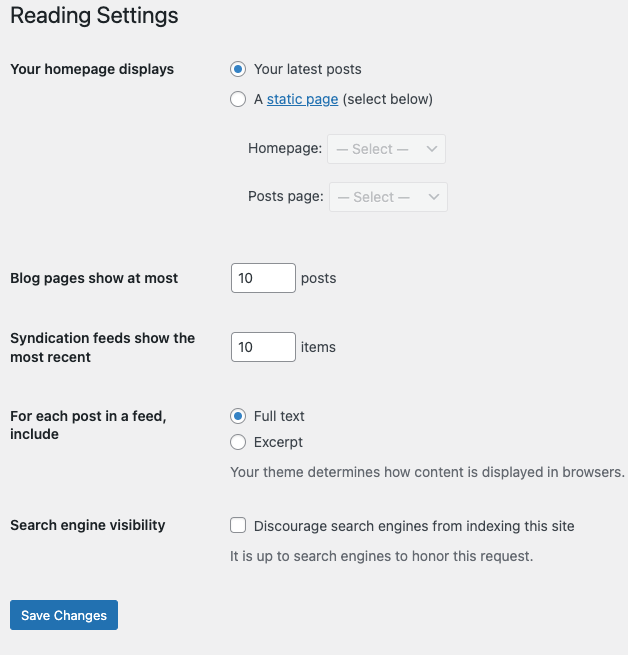Click the "Your homepage displays" row heading
Image resolution: width=628 pixels, height=655 pixels.
click(92, 69)
